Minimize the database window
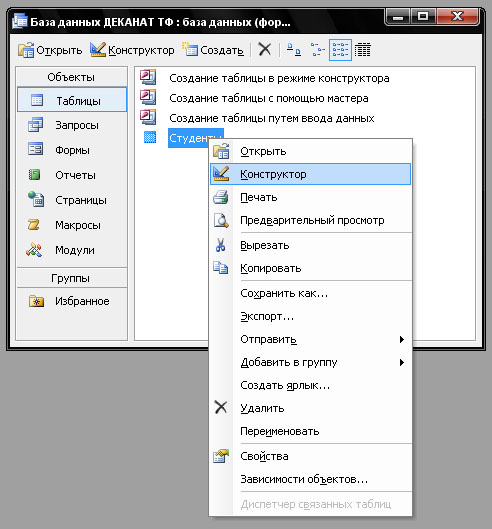Viewport: 492px width, 529px height. click(398, 17)
